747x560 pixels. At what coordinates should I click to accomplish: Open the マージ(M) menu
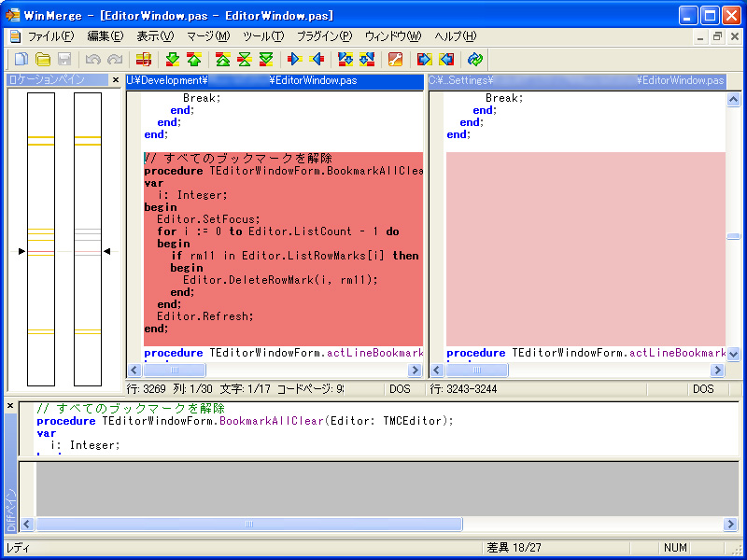coord(208,36)
